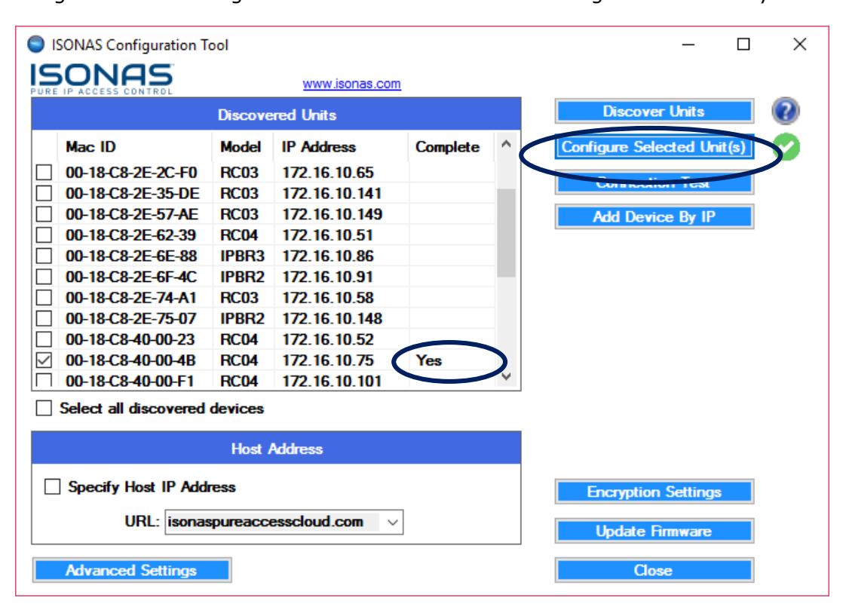Click the ISONAS app icon in title bar
This screenshot has height=616, width=846.
[x=36, y=44]
